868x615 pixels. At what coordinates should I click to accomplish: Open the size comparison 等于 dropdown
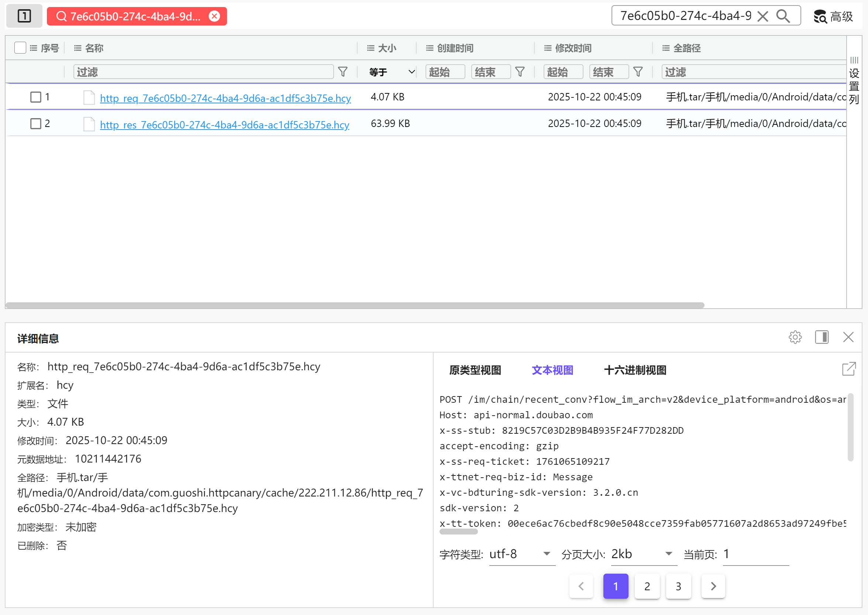(x=392, y=72)
